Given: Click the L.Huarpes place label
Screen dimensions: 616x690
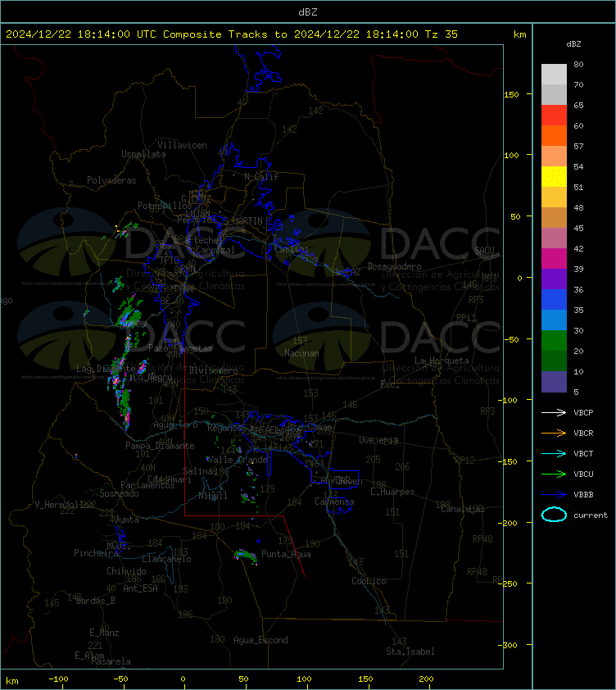Looking at the screenshot, I should point(392,492).
